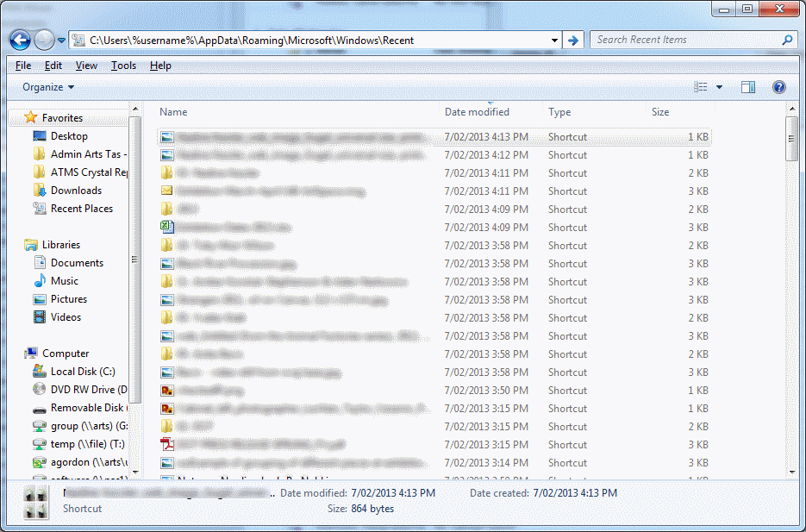This screenshot has height=532, width=806.
Task: Click the Back navigation button
Action: [x=19, y=40]
